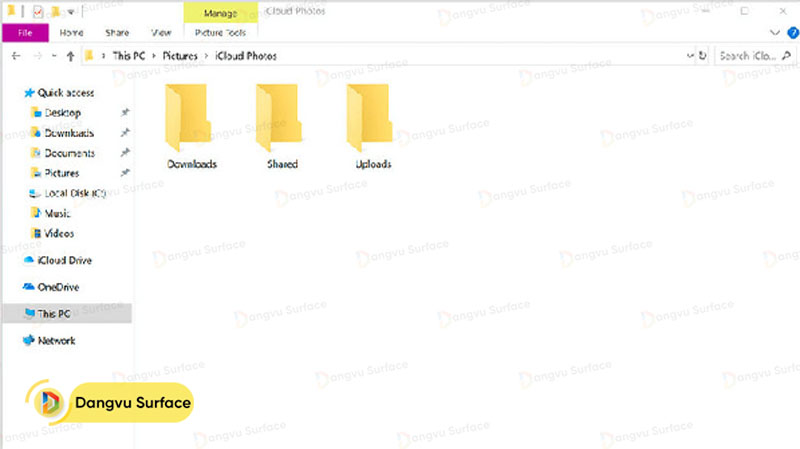This screenshot has width=800, height=449.
Task: Expand the ribbon with the chevron
Action: (x=774, y=33)
